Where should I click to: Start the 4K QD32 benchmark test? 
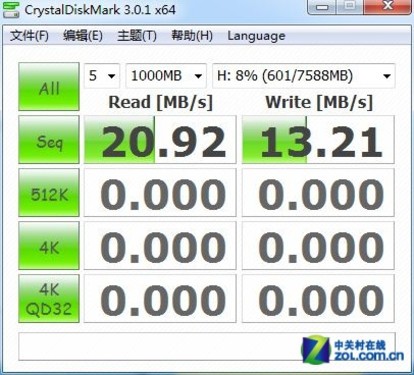[49, 298]
